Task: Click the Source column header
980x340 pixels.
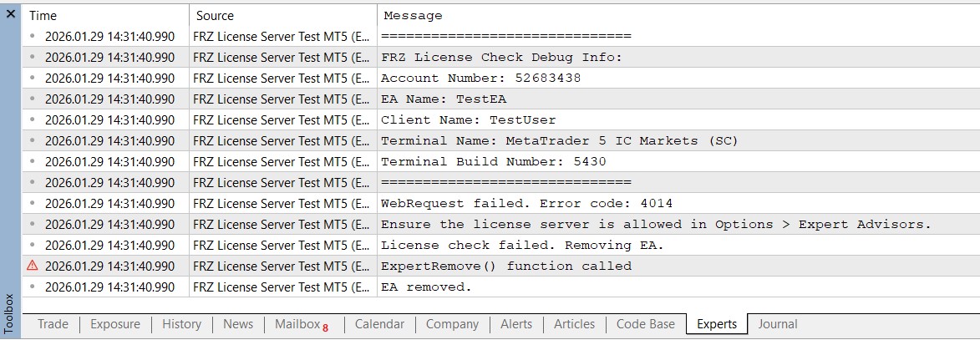Action: point(216,15)
